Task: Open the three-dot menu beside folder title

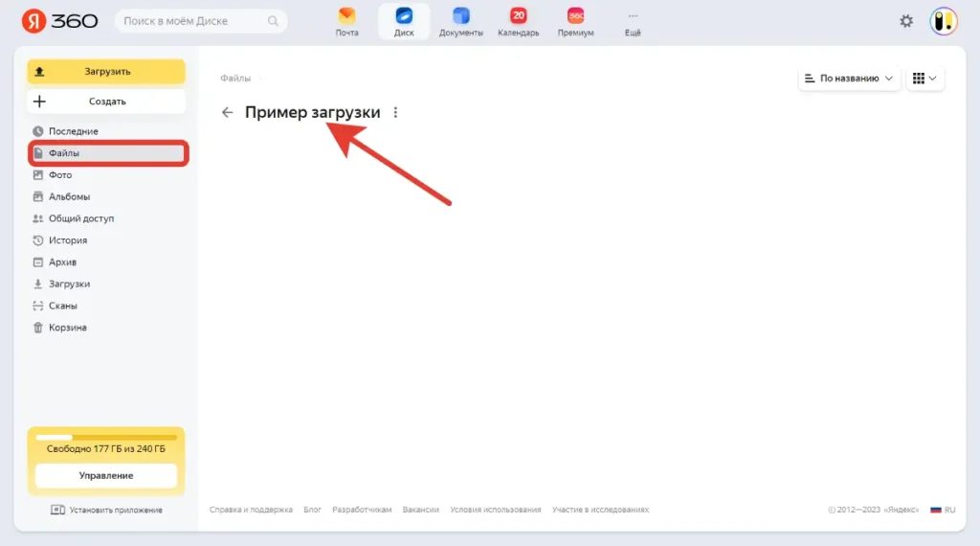Action: pyautogui.click(x=395, y=112)
